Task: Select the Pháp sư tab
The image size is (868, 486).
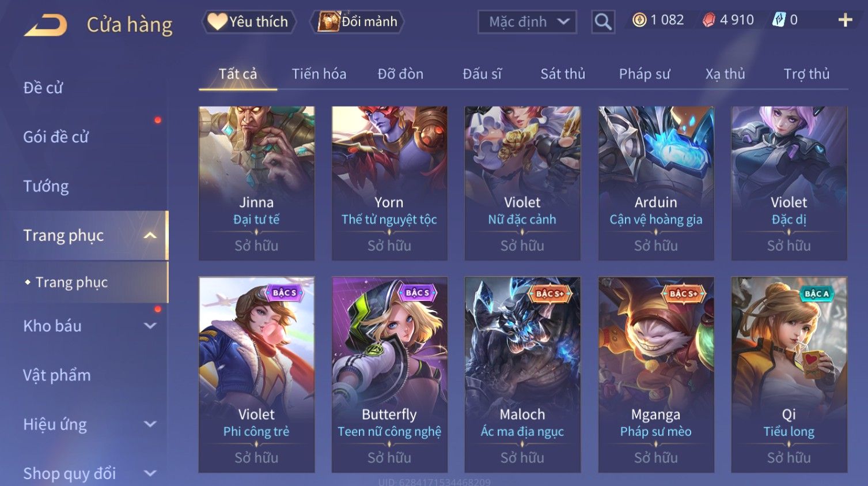Action: (645, 74)
